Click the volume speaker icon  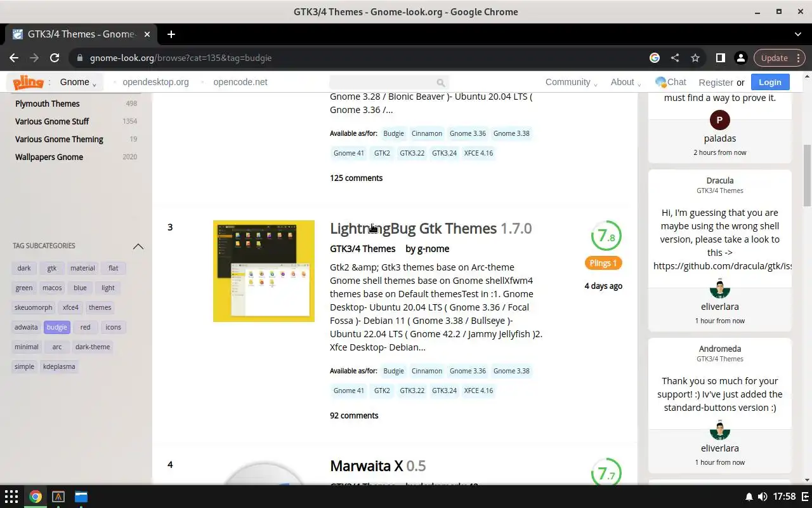point(763,497)
